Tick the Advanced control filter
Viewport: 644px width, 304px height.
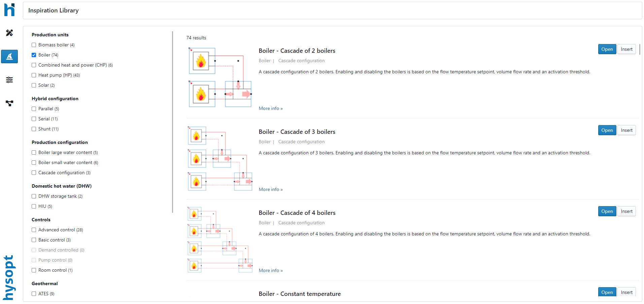point(34,230)
